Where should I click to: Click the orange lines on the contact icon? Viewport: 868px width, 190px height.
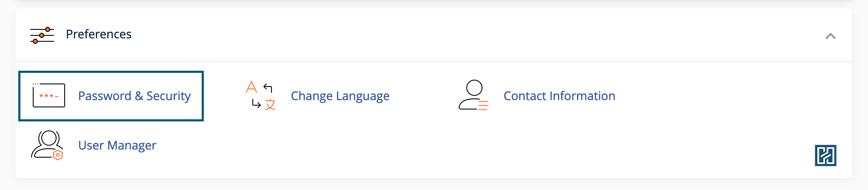[x=483, y=105]
